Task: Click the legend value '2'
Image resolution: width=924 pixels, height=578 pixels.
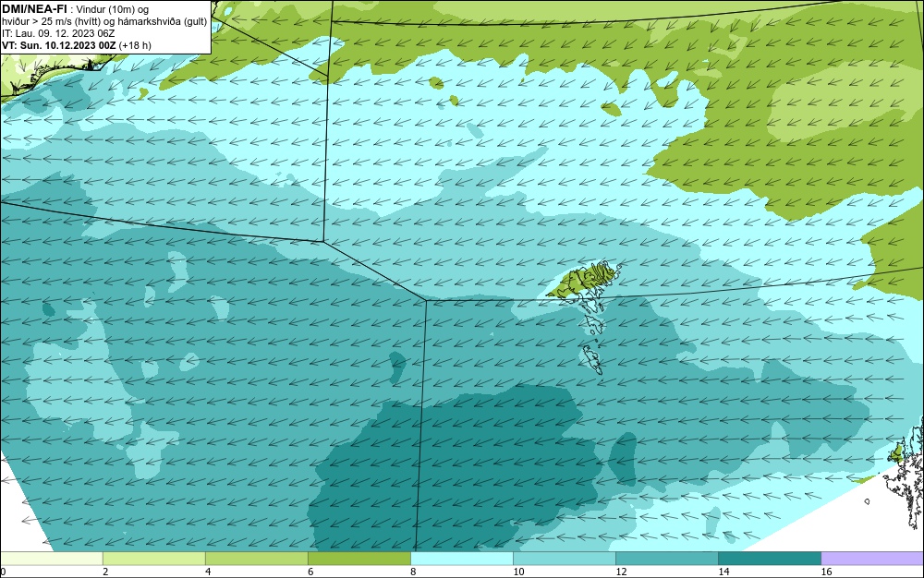Action: click(x=105, y=572)
